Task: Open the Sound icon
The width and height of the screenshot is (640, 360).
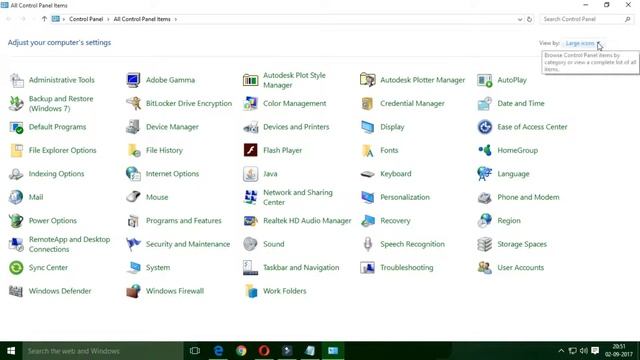Action: pos(251,244)
